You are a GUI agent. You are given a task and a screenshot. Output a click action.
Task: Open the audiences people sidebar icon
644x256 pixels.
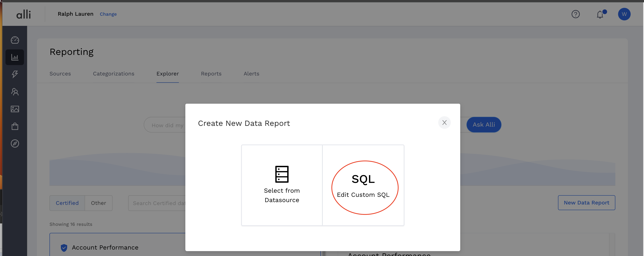(x=15, y=92)
